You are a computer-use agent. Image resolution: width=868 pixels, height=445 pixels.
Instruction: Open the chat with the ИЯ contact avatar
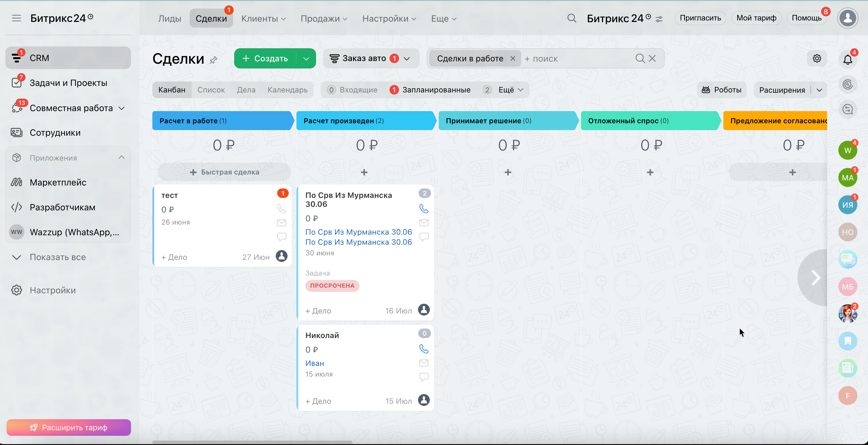coord(848,205)
